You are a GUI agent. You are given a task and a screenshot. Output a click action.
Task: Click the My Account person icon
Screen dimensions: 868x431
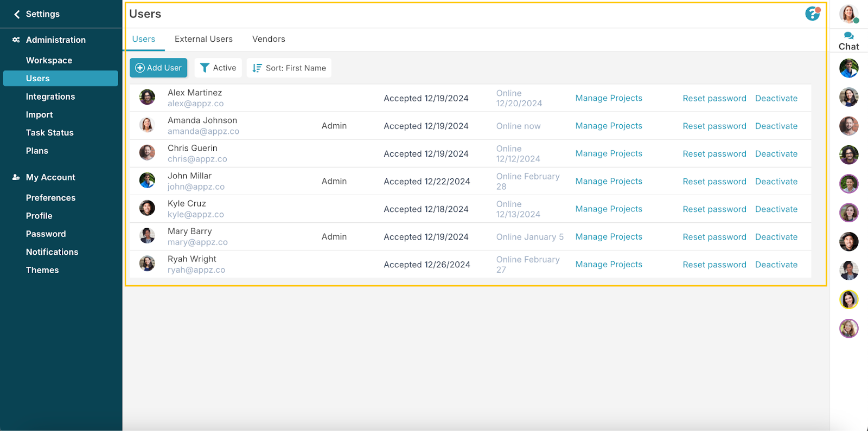click(16, 177)
